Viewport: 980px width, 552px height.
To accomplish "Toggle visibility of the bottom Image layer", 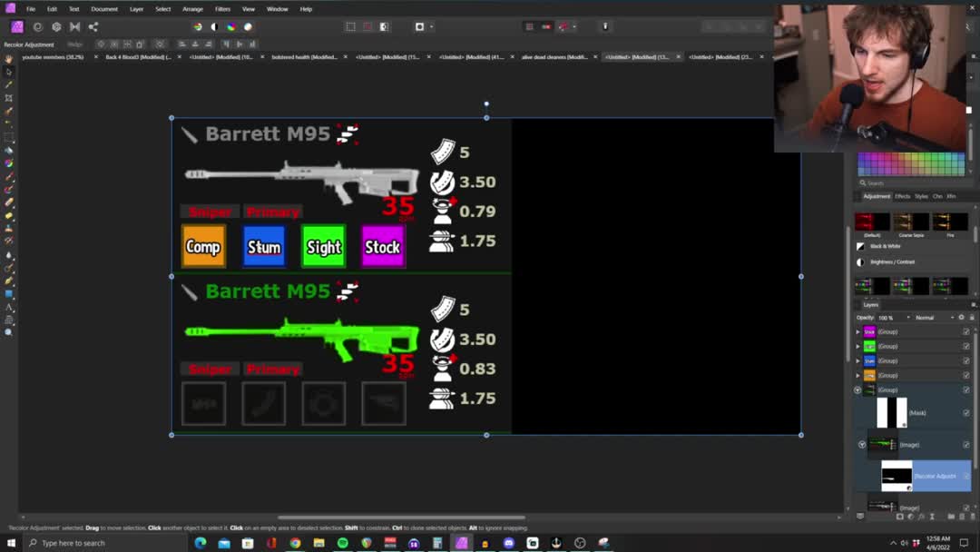I will point(966,508).
